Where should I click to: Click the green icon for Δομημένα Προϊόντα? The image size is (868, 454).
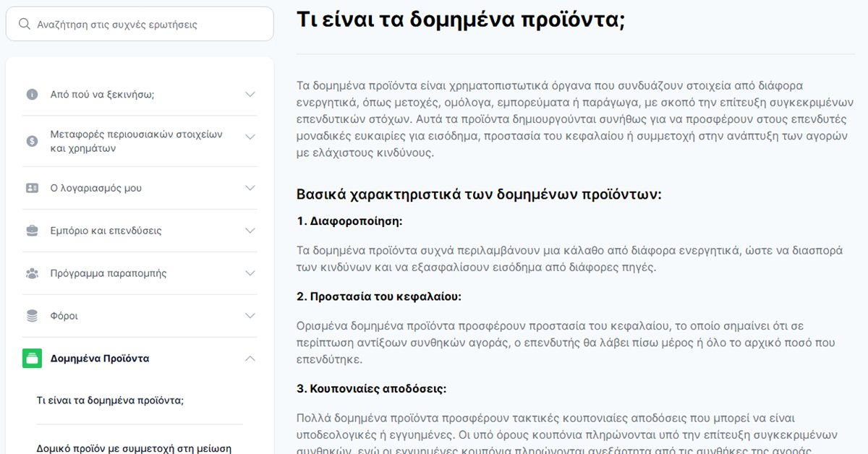(x=32, y=358)
